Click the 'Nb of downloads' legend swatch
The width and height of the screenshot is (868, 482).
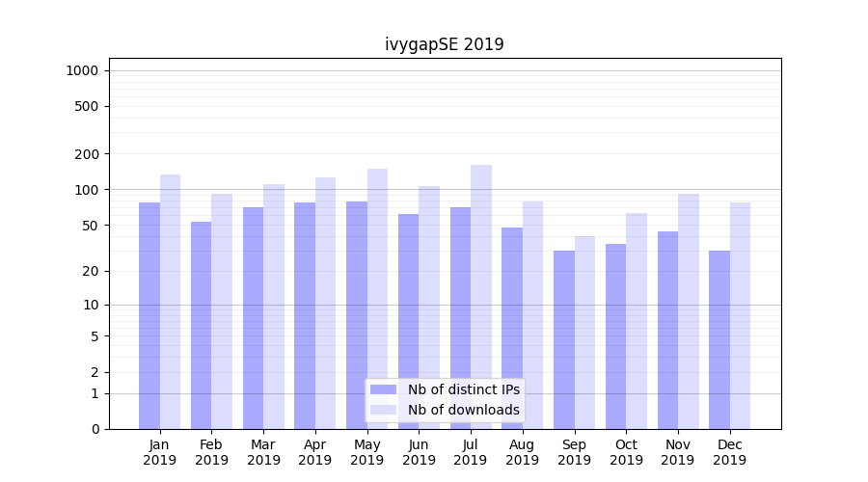pyautogui.click(x=383, y=410)
